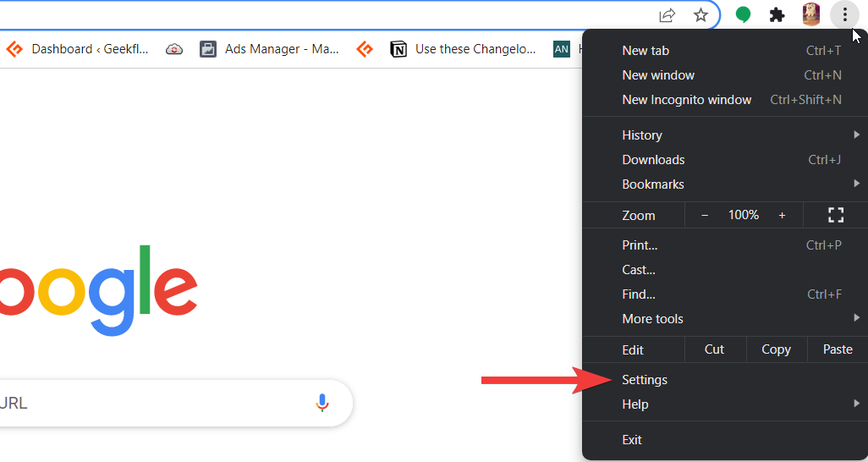Select New Incognito window menu item

click(x=686, y=100)
